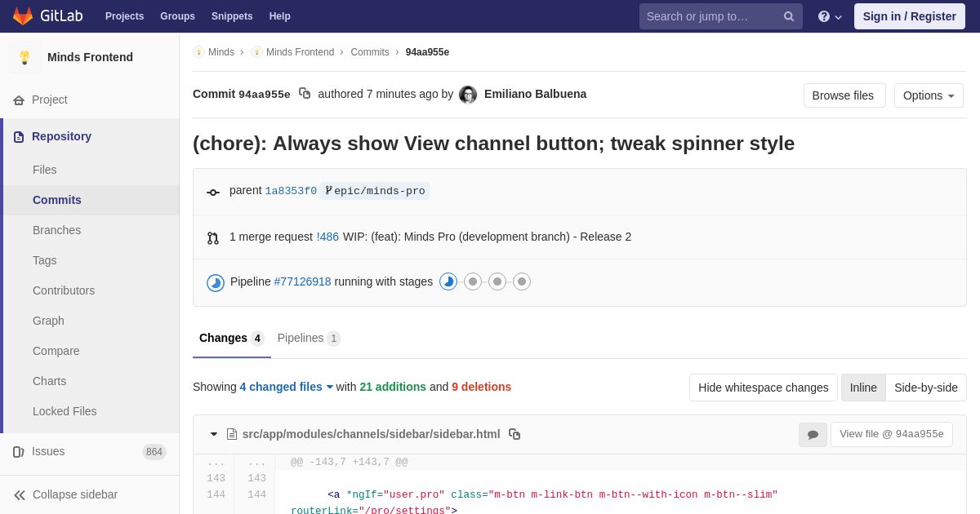Screen dimensions: 980x514
Task: Open Commits in repository sidebar
Action: tap(91, 200)
